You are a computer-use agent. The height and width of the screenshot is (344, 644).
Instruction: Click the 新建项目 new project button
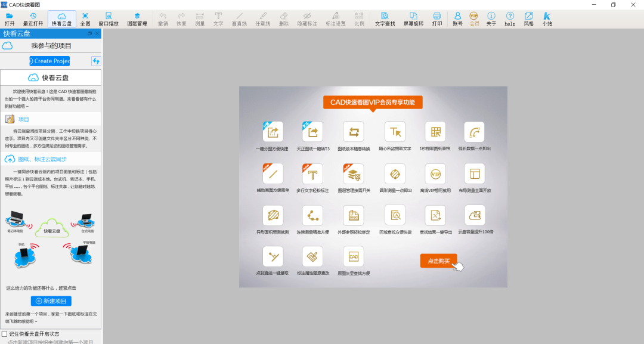click(x=51, y=301)
